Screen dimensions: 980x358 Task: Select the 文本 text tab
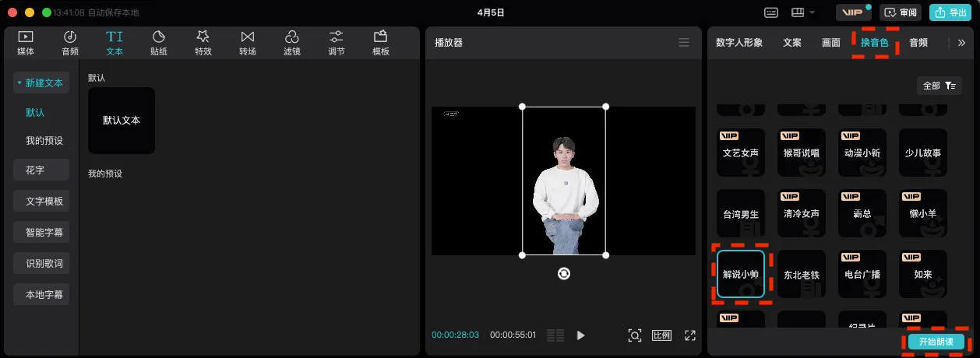tap(115, 43)
